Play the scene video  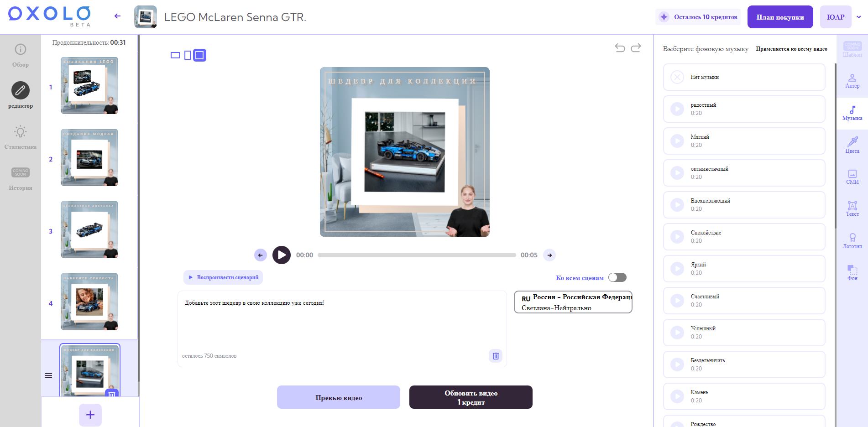[282, 255]
